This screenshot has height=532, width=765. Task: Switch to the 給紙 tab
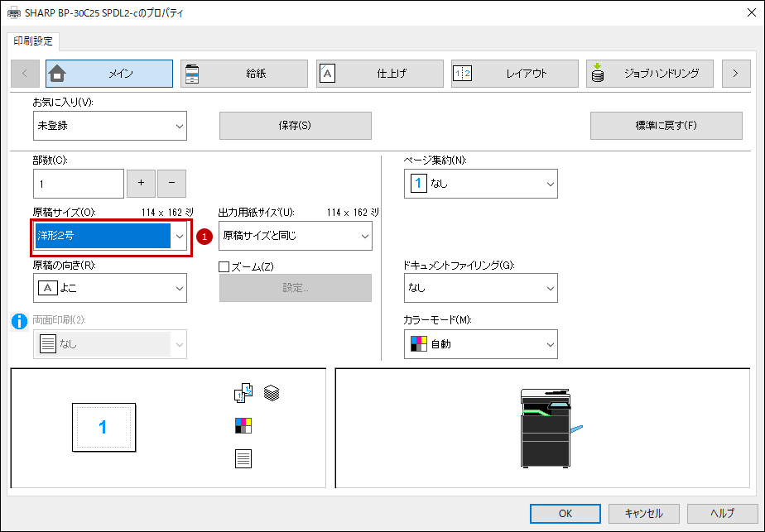244,74
